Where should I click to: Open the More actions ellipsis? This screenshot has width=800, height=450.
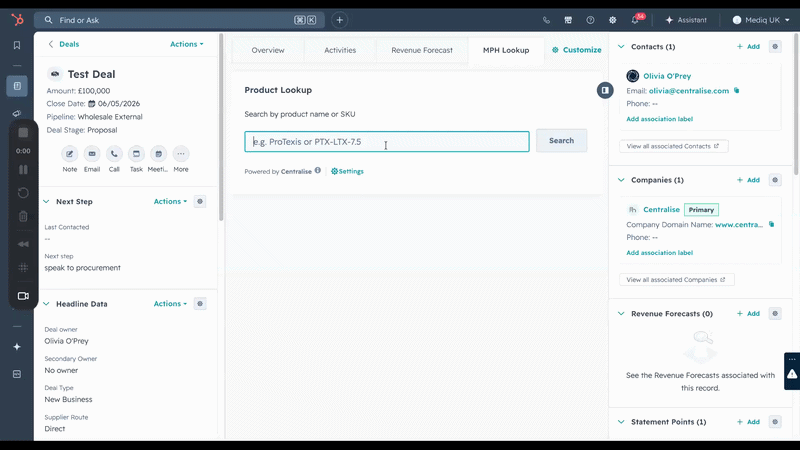(181, 154)
